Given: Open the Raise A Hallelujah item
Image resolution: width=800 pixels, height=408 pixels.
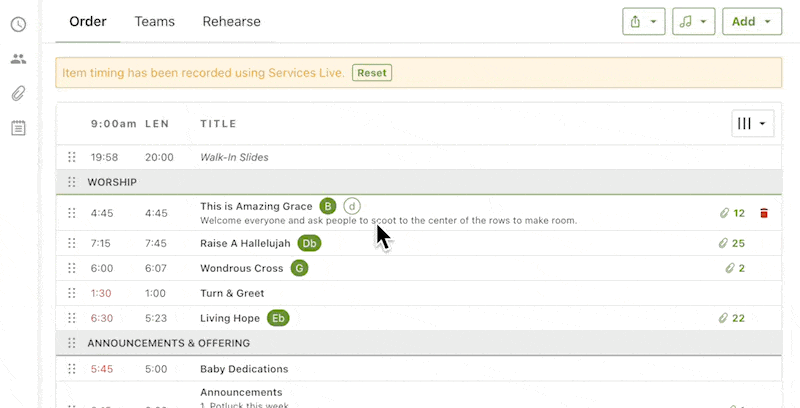Looking at the screenshot, I should 245,243.
